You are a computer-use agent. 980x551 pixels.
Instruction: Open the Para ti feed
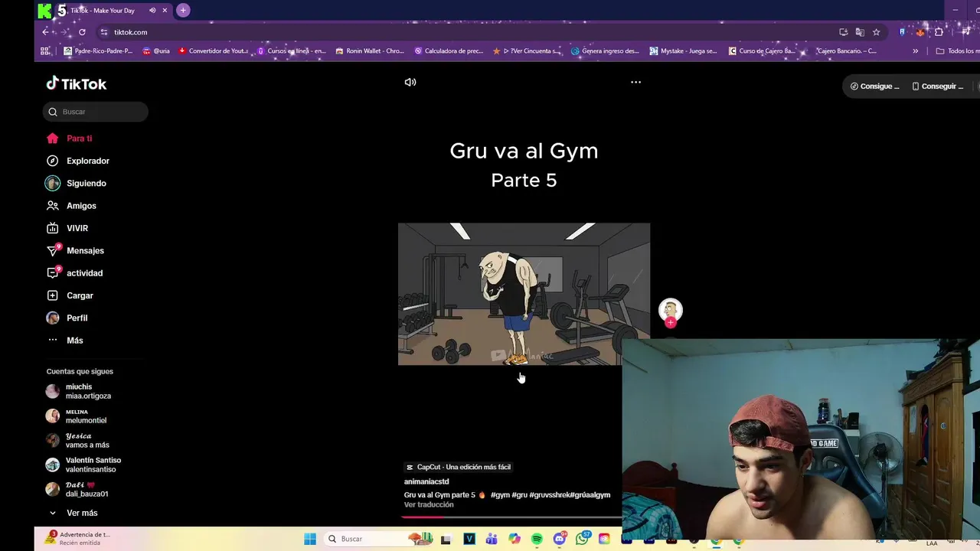click(x=69, y=139)
